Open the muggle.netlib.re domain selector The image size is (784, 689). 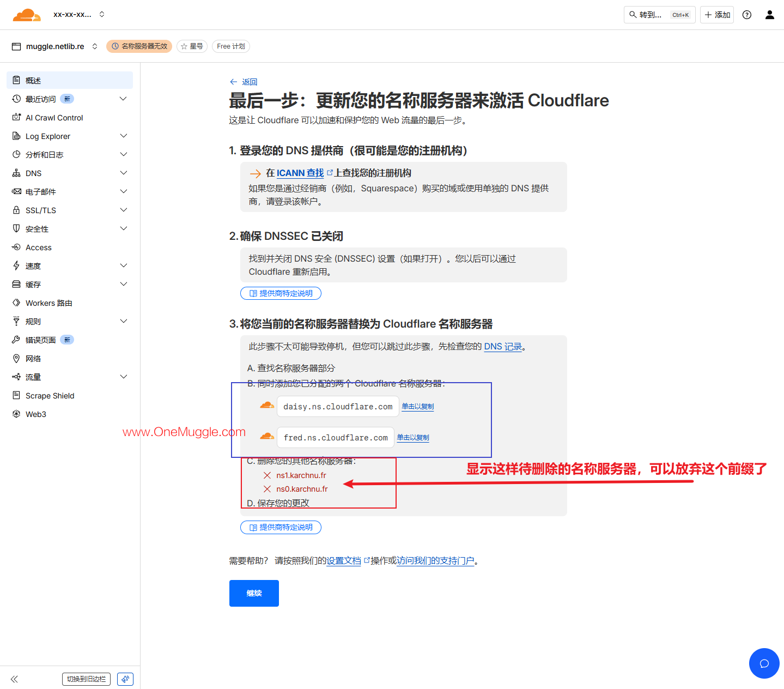point(55,46)
